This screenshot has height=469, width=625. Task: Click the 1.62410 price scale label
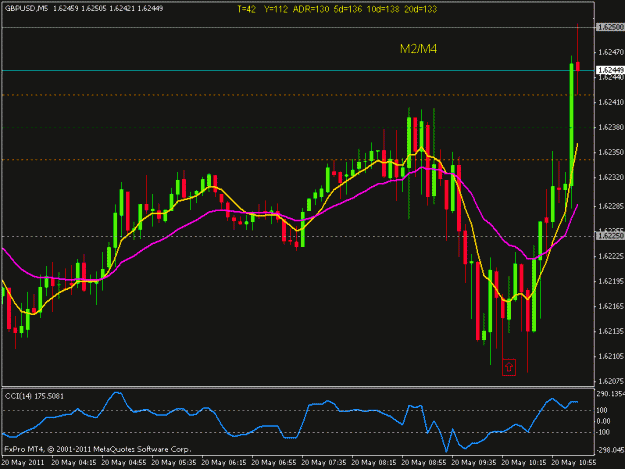coord(611,102)
